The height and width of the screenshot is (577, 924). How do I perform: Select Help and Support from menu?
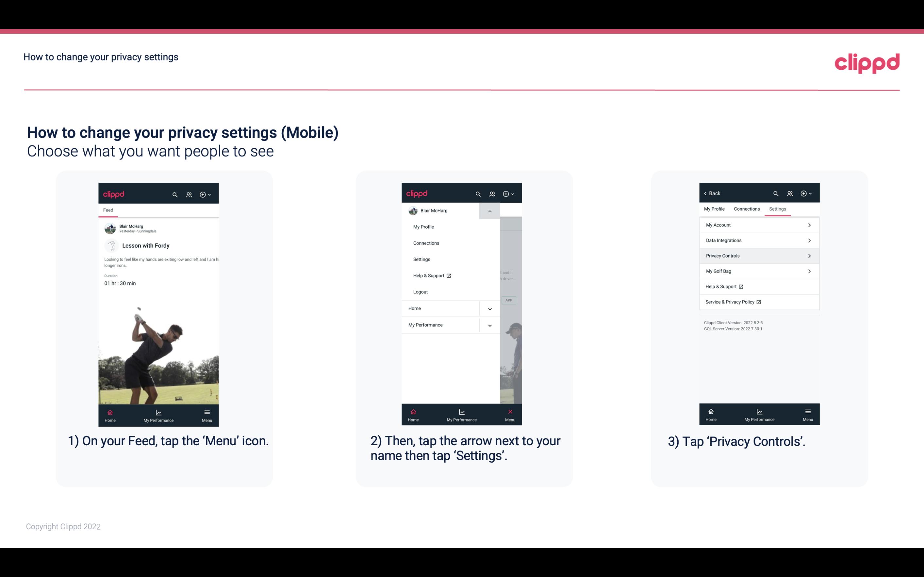[x=431, y=275]
